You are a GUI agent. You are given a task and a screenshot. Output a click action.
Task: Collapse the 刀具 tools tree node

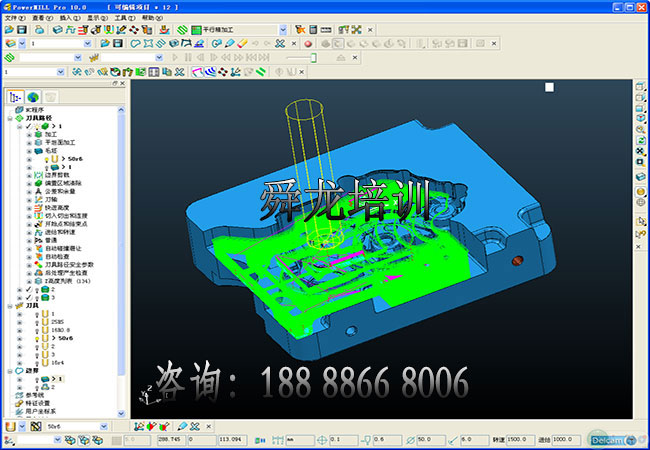tap(10, 306)
